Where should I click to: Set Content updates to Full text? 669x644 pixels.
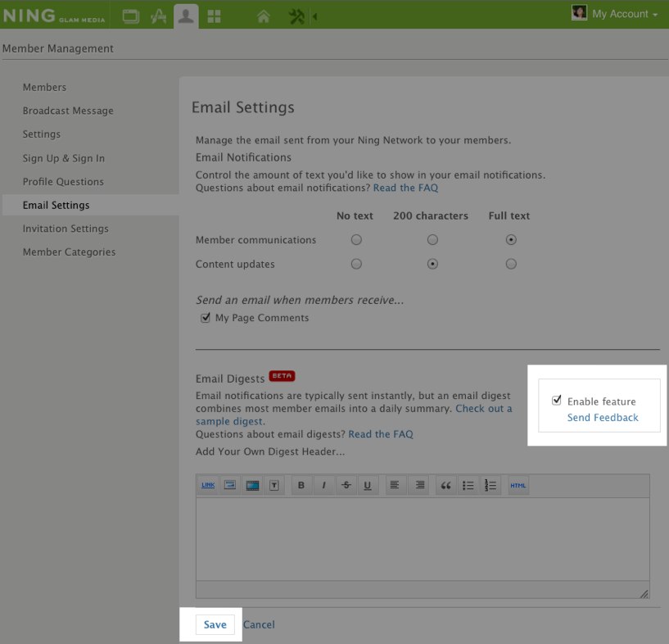[511, 264]
